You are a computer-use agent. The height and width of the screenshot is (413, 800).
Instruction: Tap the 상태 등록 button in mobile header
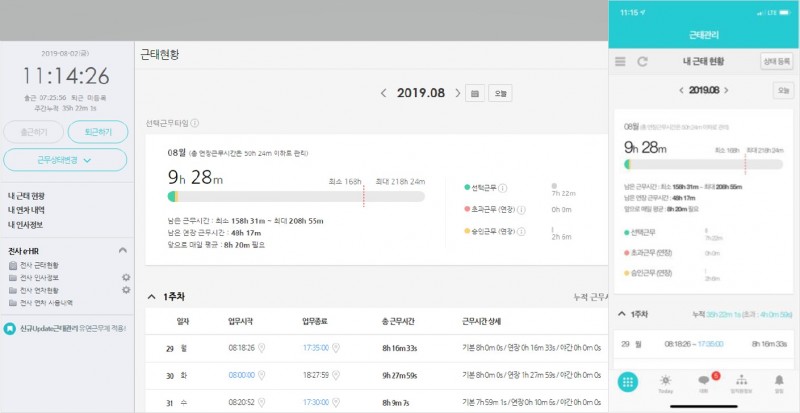click(776, 61)
